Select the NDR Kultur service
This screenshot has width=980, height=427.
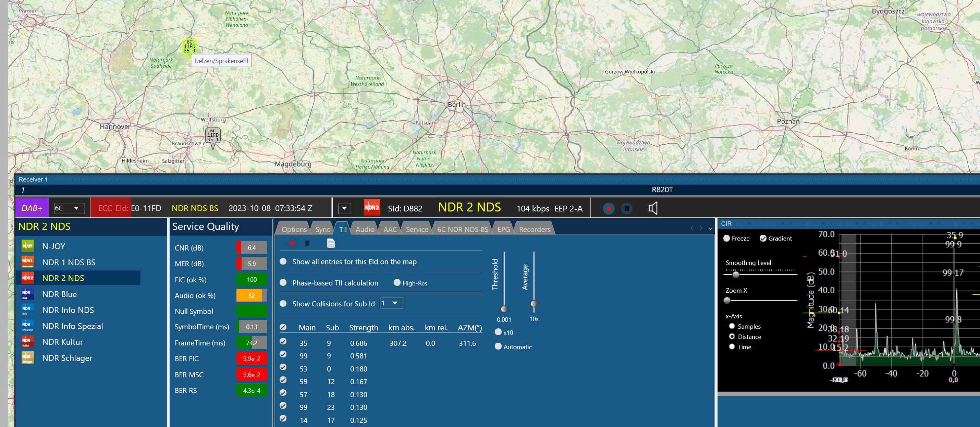point(62,342)
